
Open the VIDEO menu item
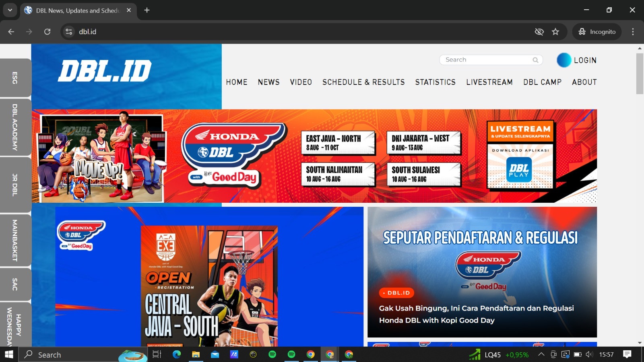click(301, 82)
